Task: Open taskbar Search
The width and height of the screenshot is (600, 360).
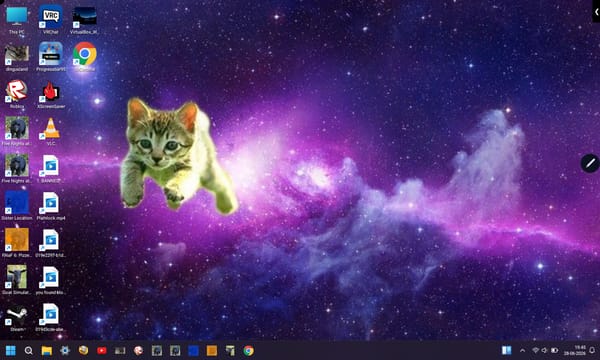Action: 29,350
